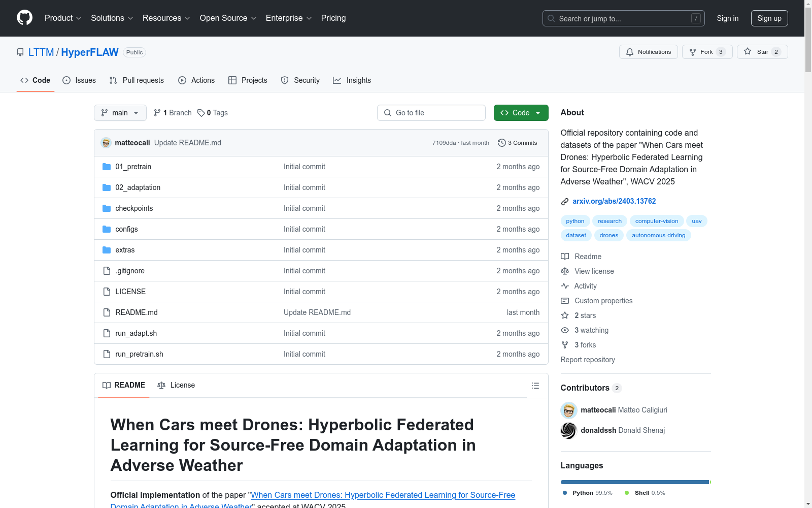Select the computer-vision topic tag
812x508 pixels.
click(x=656, y=221)
